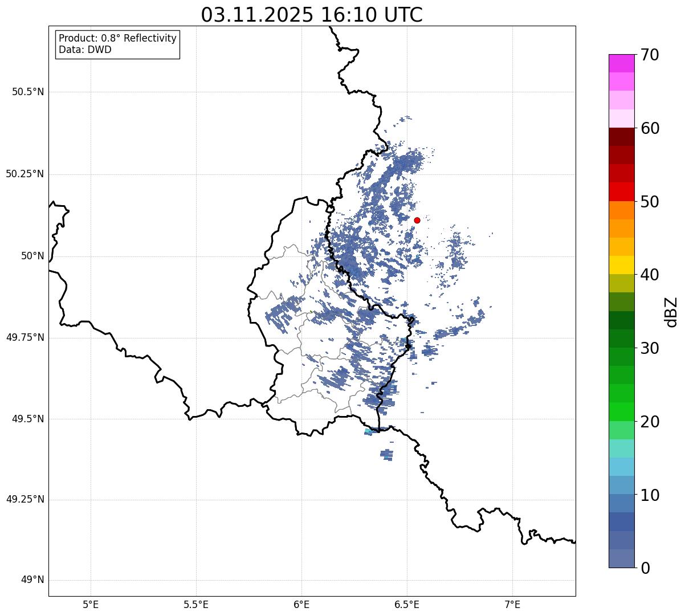Click the bright green swatch just above 20

tap(621, 412)
